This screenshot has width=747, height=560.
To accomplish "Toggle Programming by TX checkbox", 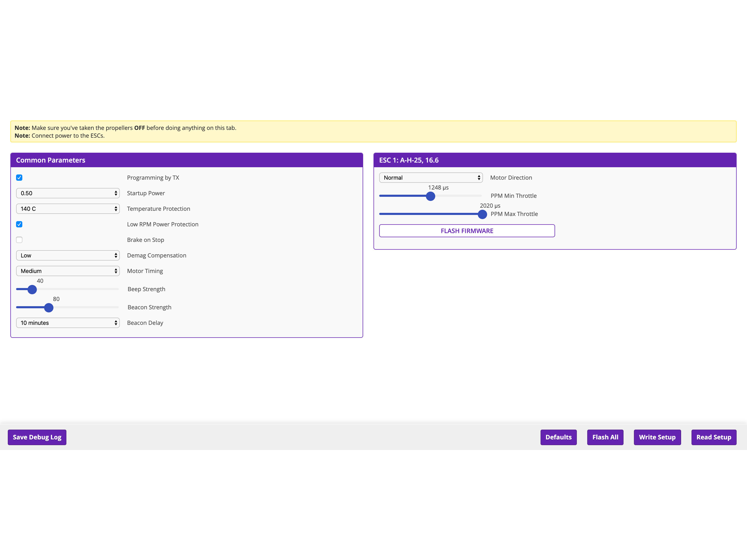I will [19, 177].
